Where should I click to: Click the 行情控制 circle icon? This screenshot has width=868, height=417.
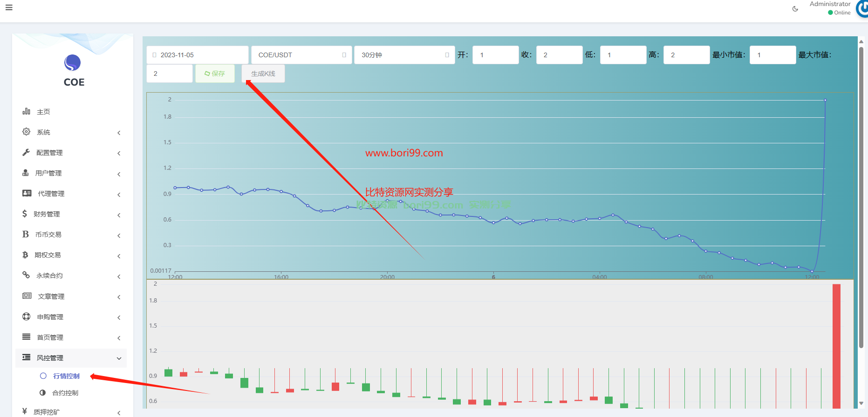click(43, 376)
